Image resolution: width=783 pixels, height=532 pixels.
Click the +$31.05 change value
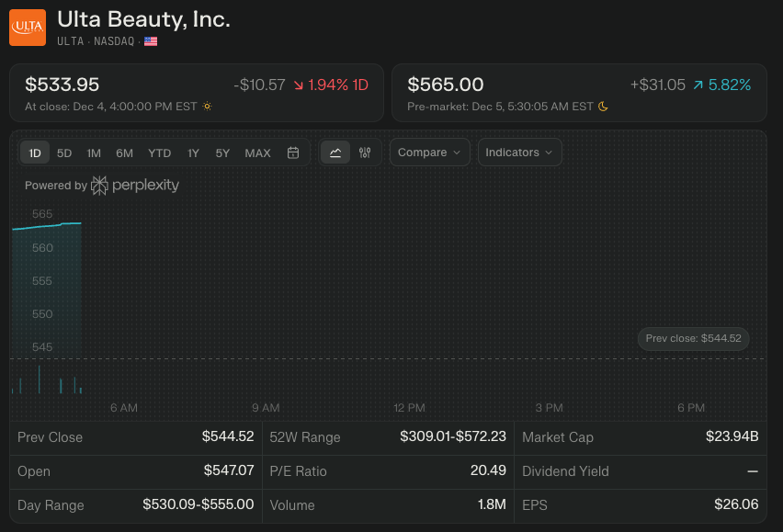[658, 85]
